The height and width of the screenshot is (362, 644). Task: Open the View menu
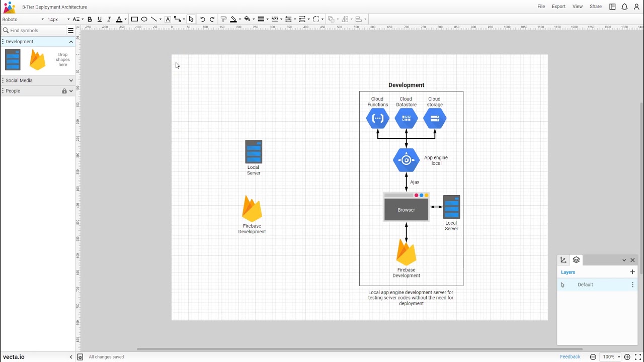(578, 7)
